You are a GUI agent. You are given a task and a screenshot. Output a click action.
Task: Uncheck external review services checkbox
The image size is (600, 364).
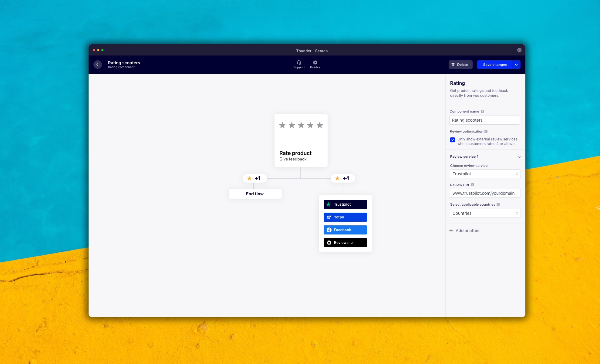452,140
